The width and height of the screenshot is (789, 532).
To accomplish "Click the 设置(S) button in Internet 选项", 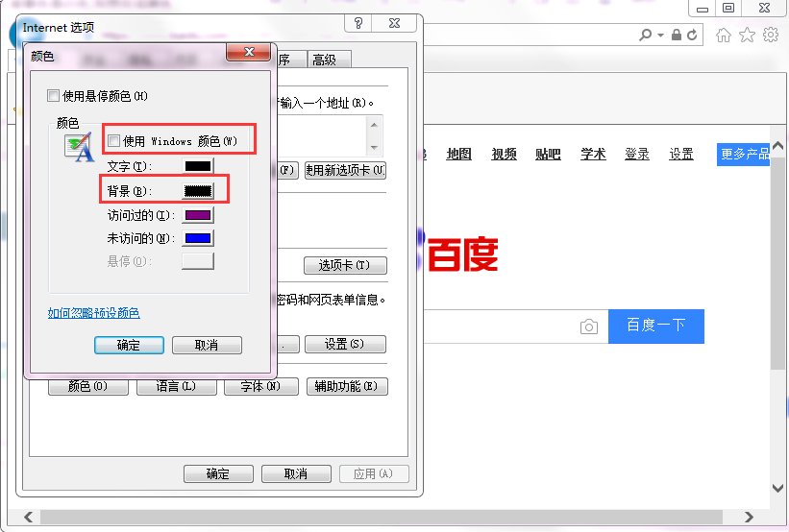I will pyautogui.click(x=345, y=344).
